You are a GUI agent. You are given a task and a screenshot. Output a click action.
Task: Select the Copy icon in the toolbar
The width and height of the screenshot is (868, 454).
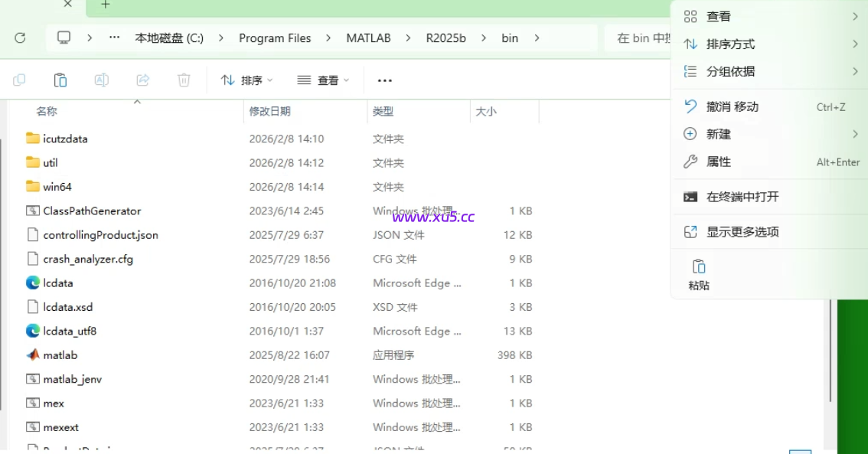[x=19, y=79]
